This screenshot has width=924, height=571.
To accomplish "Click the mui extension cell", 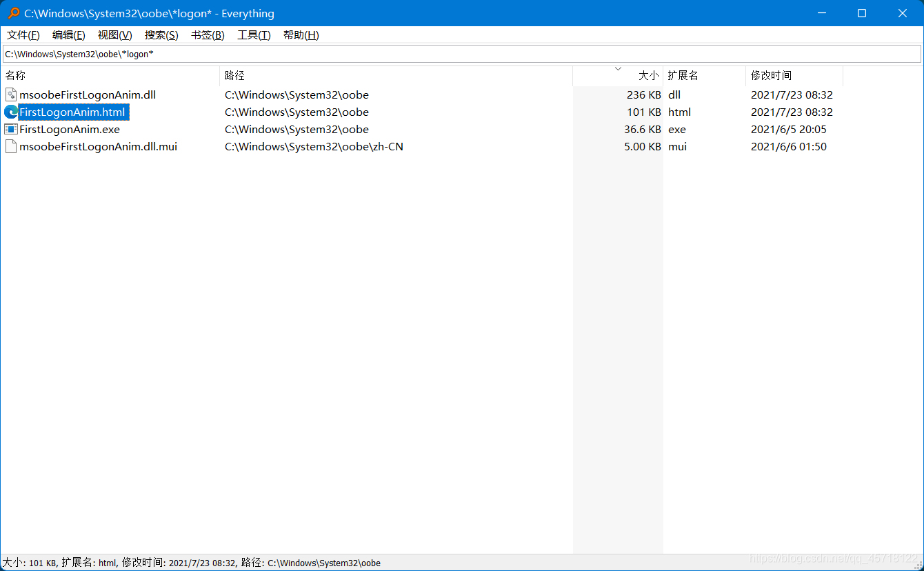I will (x=677, y=146).
